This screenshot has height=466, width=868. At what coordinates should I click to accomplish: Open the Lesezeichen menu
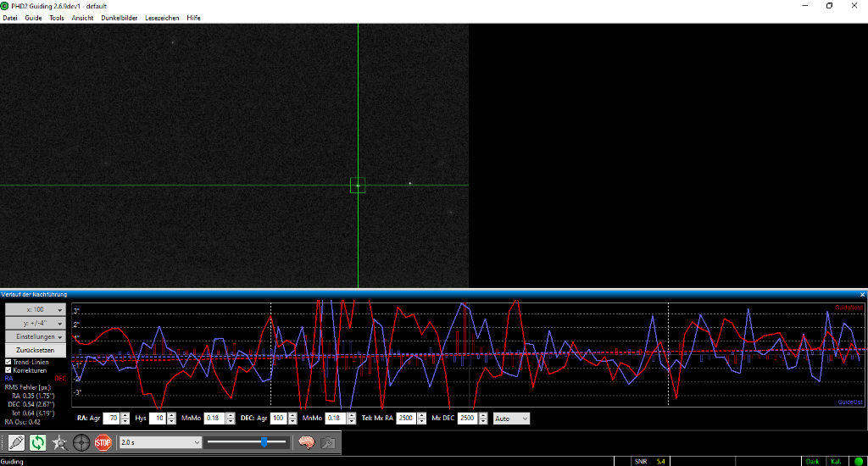162,18
